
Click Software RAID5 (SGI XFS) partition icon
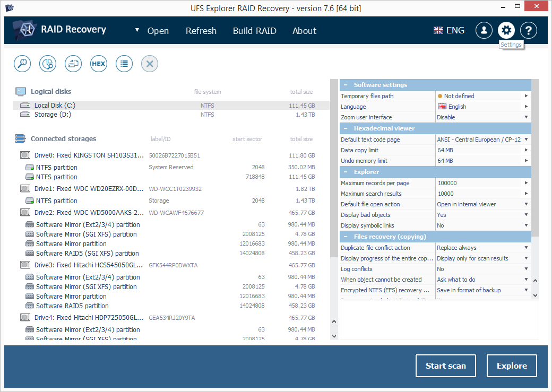(30, 254)
